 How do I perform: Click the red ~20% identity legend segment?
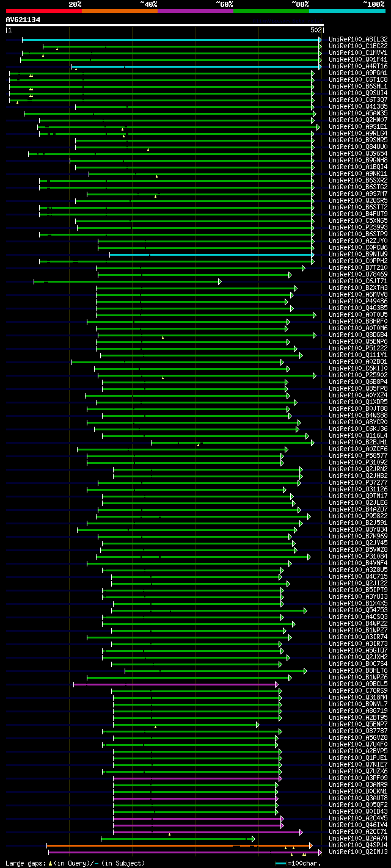click(43, 10)
